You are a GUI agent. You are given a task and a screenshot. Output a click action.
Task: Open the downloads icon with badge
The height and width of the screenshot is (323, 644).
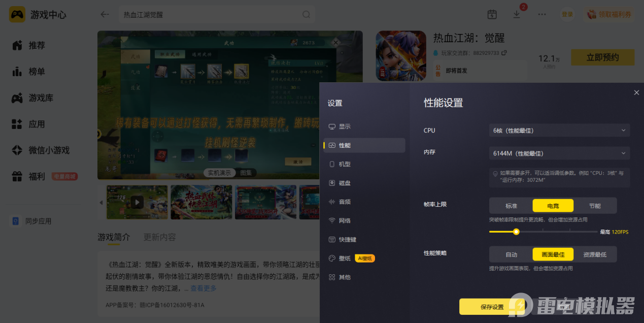(517, 14)
